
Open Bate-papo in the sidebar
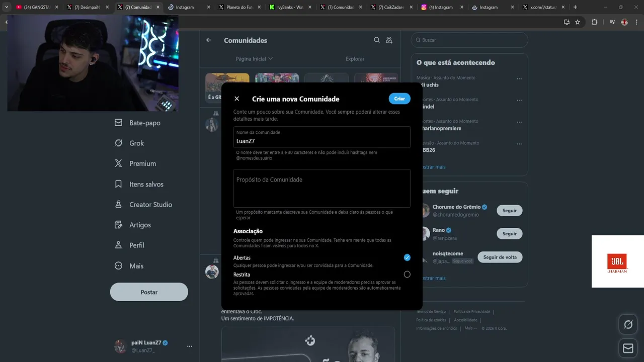click(x=137, y=123)
